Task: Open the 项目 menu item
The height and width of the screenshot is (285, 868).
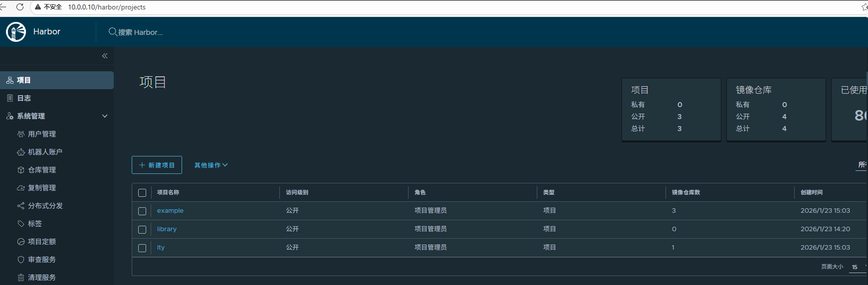Action: (57, 80)
